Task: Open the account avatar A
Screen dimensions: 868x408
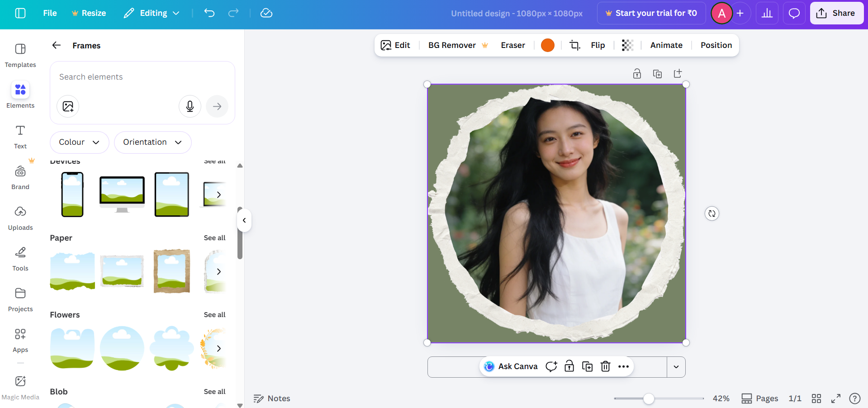Action: coord(722,13)
